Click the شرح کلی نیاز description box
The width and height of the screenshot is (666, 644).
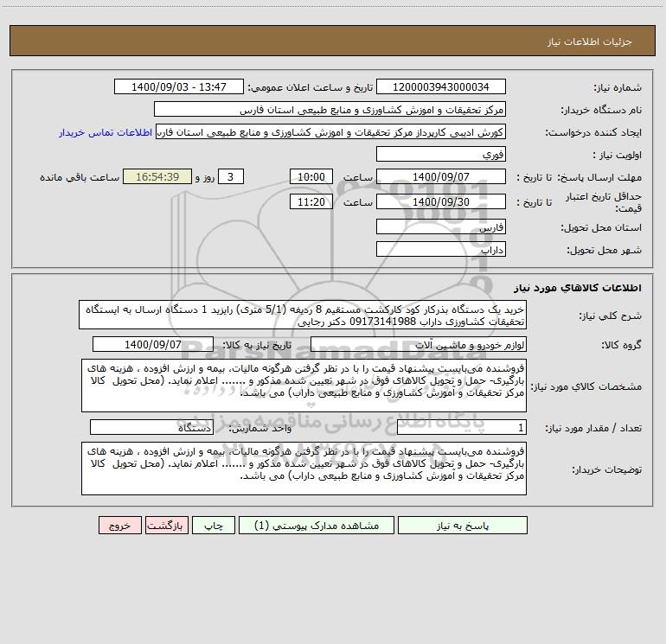click(x=303, y=315)
